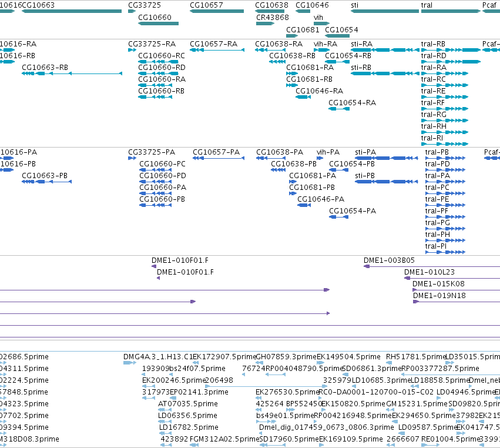Open the CG10681 gene label
The width and height of the screenshot is (500, 448).
pos(303,30)
